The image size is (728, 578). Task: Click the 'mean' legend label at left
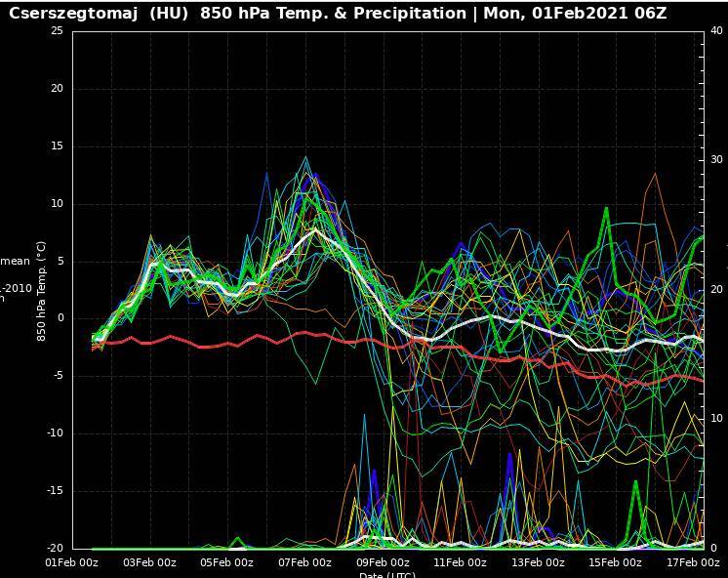pos(16,262)
